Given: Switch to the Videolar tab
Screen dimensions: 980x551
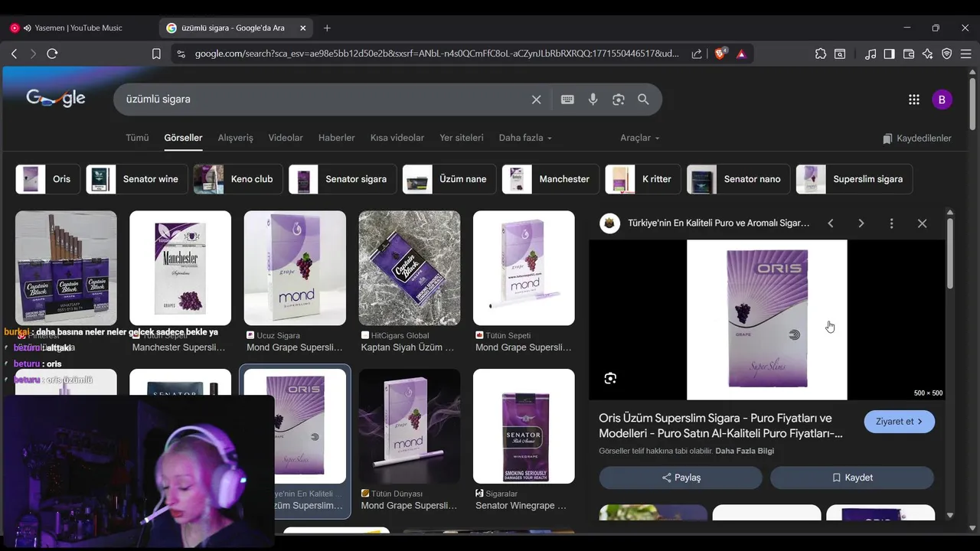Looking at the screenshot, I should pos(286,138).
